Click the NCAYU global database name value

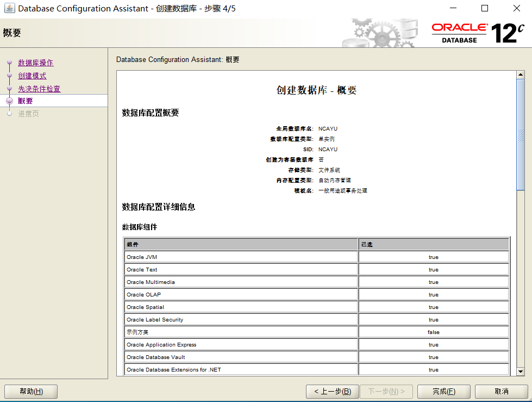coord(328,129)
